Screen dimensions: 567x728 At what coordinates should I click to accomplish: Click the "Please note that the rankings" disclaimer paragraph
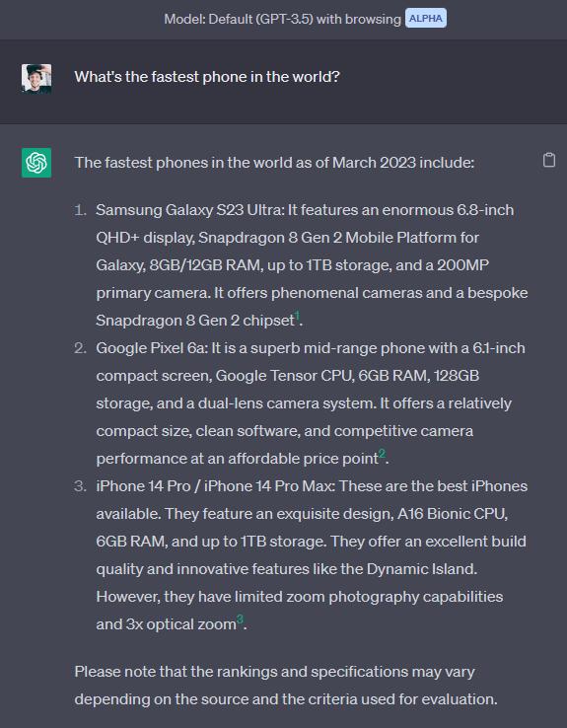tap(286, 685)
